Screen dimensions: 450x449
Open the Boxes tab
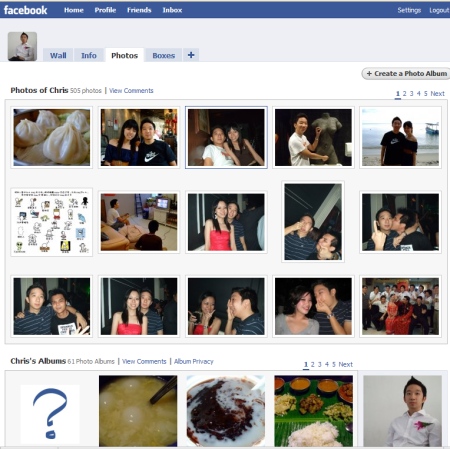(x=164, y=55)
